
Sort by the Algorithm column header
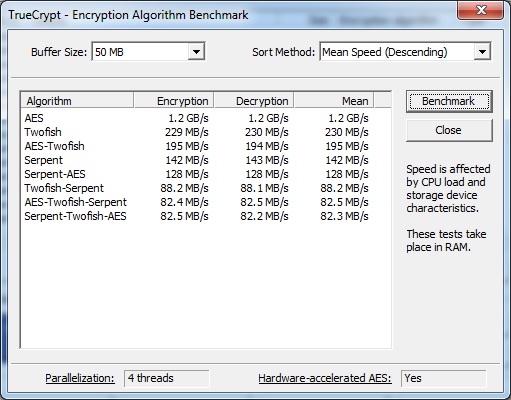point(77,101)
